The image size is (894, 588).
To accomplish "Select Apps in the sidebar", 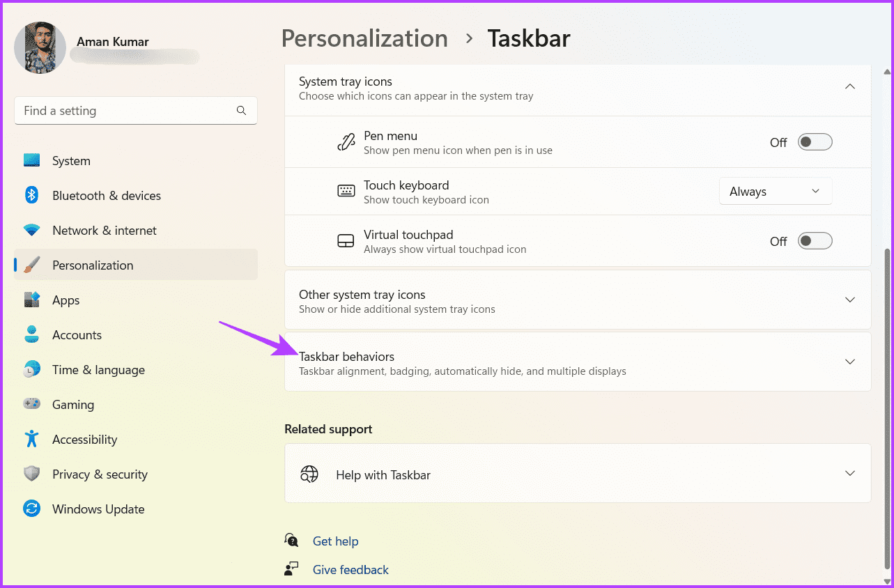I will pos(136,300).
